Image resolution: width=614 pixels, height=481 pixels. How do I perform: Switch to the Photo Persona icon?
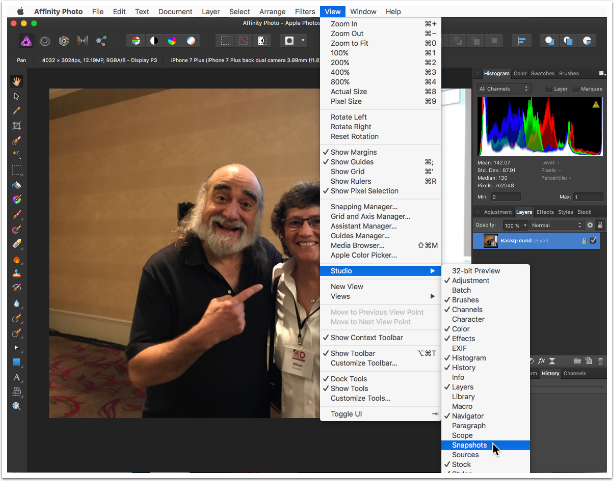[x=25, y=41]
